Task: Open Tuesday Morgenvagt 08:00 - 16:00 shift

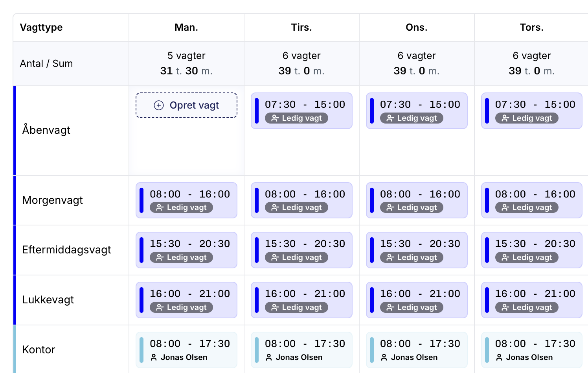Action: coord(305,194)
